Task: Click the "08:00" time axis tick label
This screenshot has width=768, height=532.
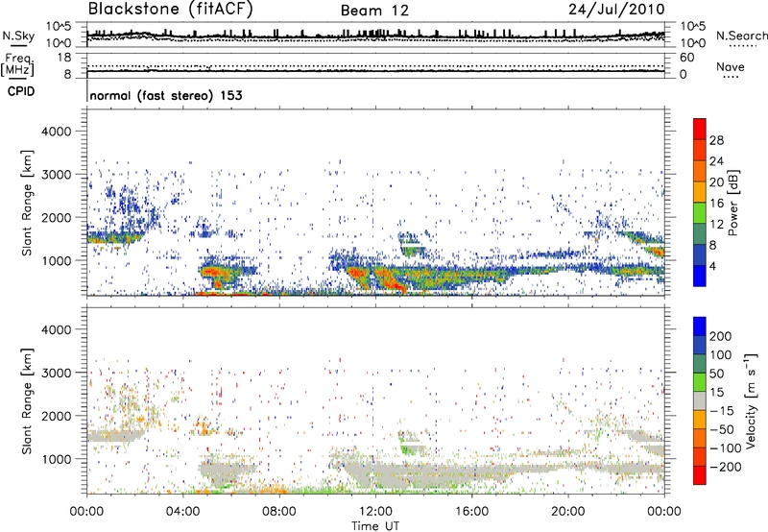Action: (279, 512)
